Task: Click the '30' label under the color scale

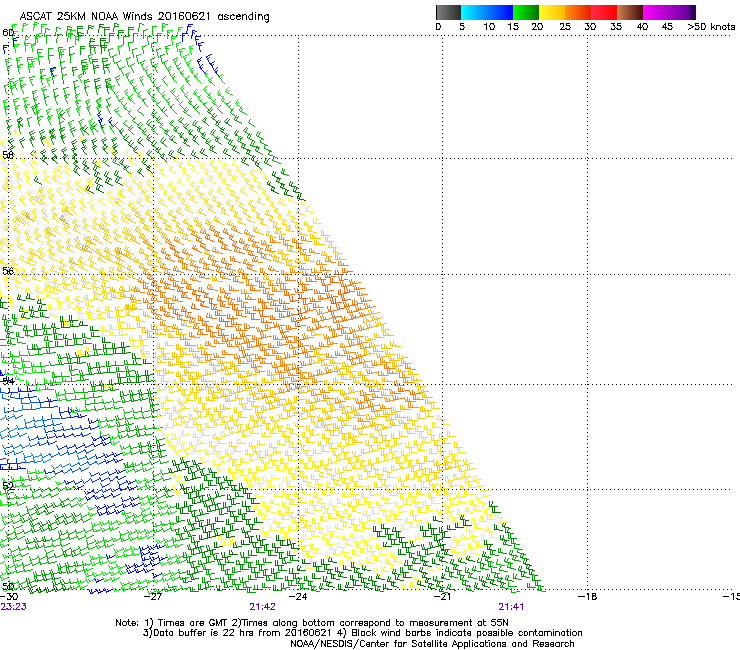Action: tap(590, 27)
